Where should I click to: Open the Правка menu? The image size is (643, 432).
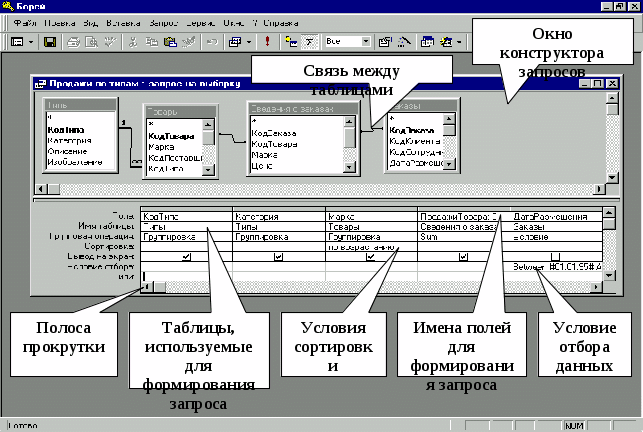click(x=59, y=23)
